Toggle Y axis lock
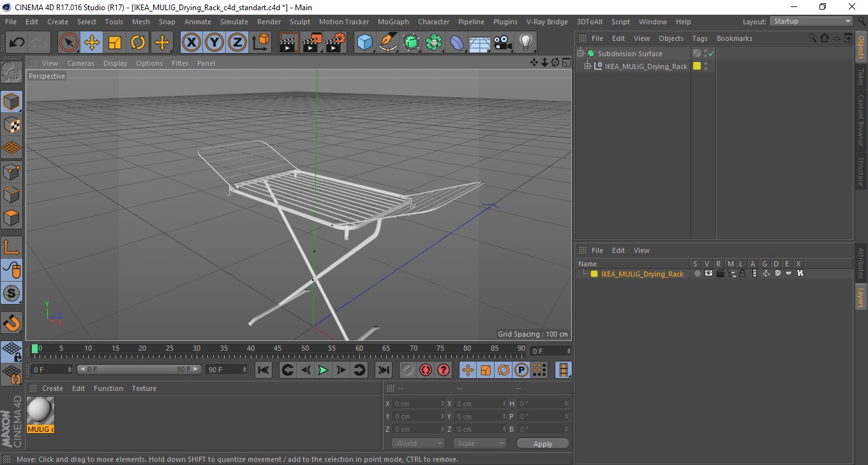This screenshot has width=868, height=465. point(214,43)
